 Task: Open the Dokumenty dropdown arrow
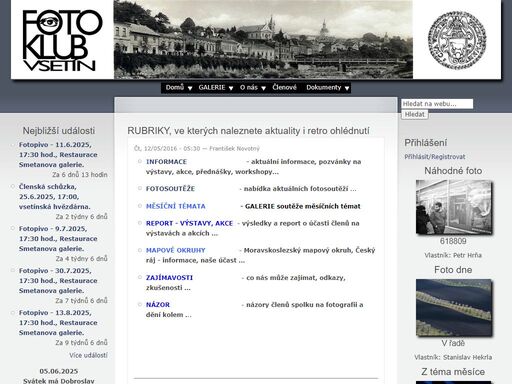pos(347,88)
